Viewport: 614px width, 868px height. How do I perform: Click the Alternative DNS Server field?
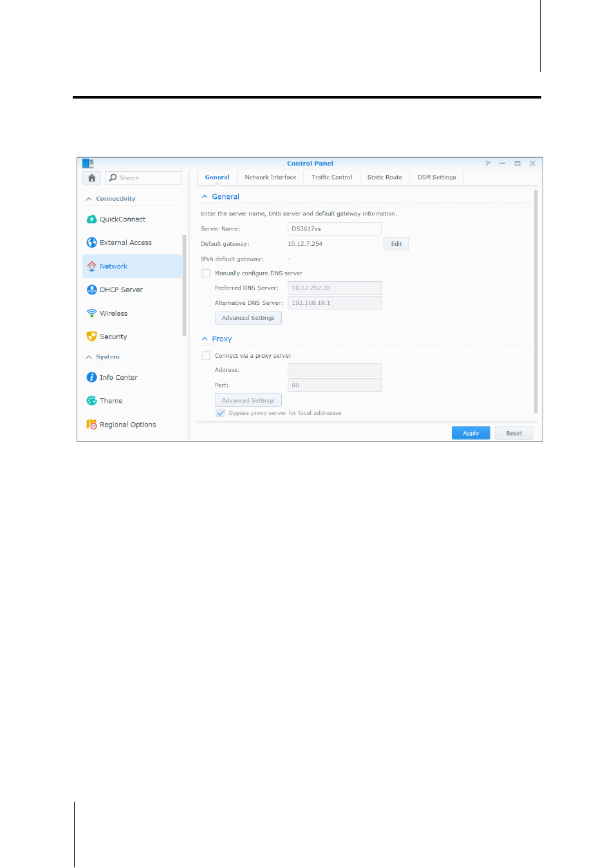pyautogui.click(x=334, y=302)
